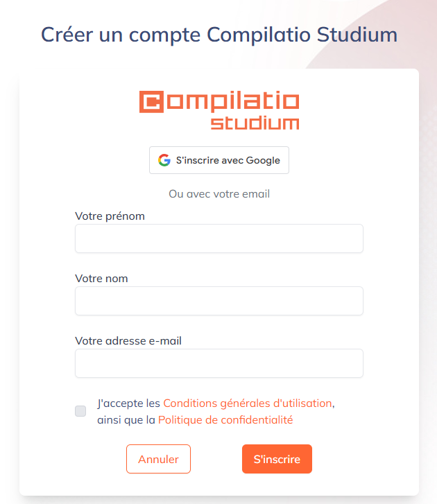Click the Compilatio square C logo icon
This screenshot has height=504, width=437.
151,102
